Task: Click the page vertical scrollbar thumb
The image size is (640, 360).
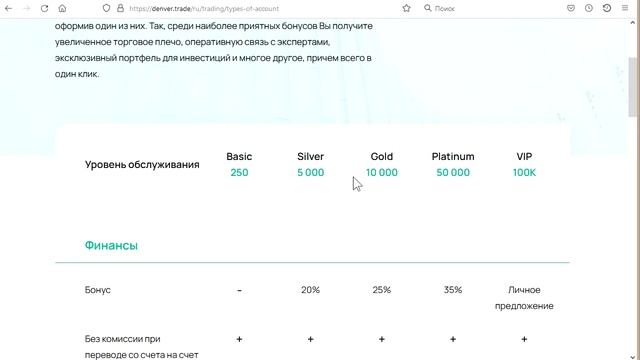Action: (x=632, y=87)
